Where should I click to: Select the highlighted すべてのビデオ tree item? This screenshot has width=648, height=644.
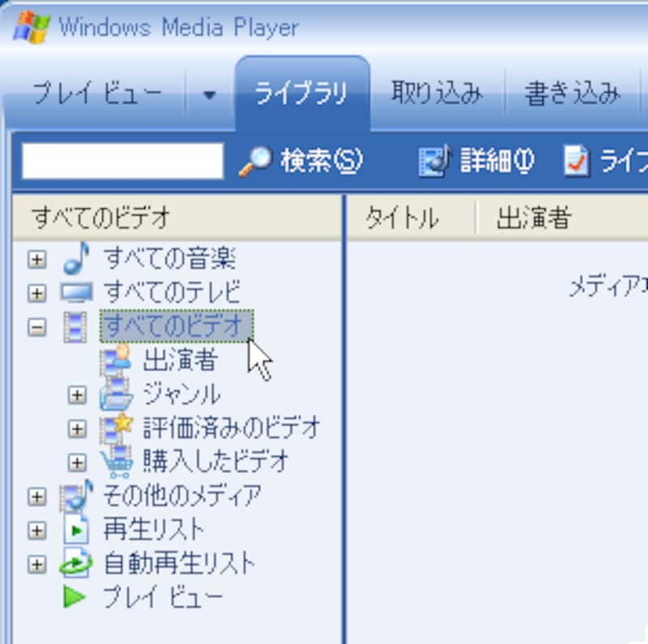[x=177, y=326]
